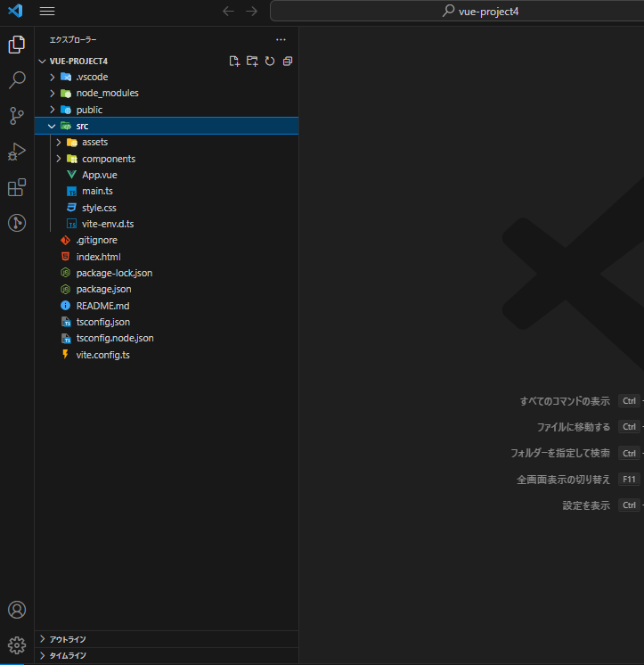Open the hamburger application menu
This screenshot has height=665, width=644.
tap(47, 11)
